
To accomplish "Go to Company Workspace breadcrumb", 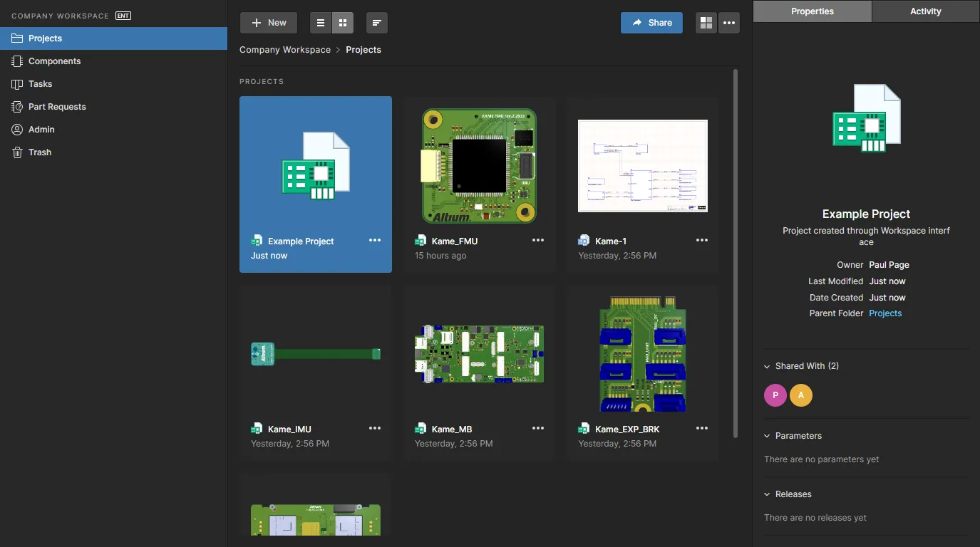I will point(285,50).
